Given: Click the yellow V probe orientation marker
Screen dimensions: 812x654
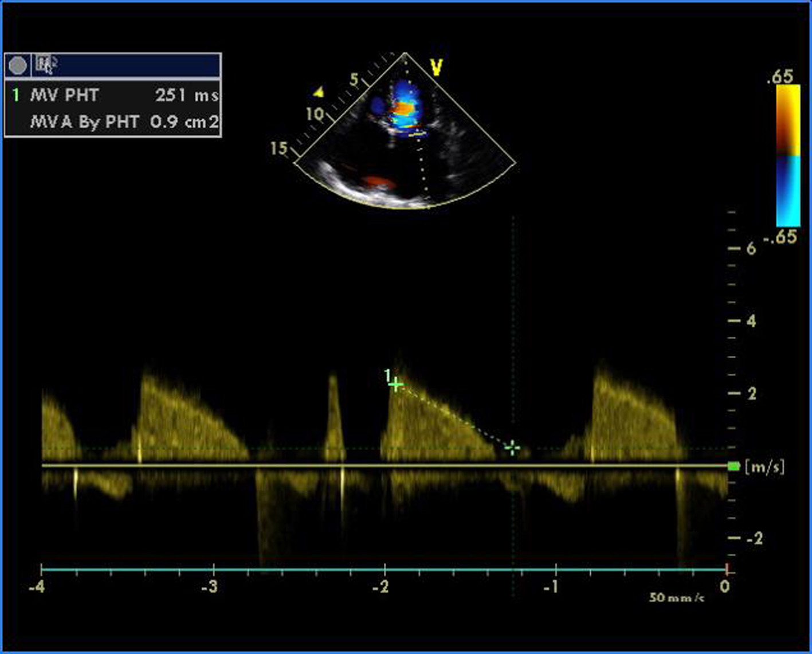Looking at the screenshot, I should pos(437,68).
